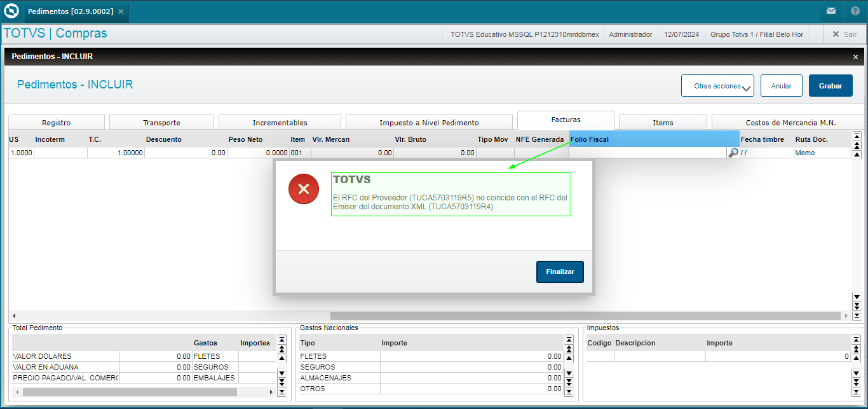
Task: Move up one line in Impuestos grid
Action: pos(856,357)
